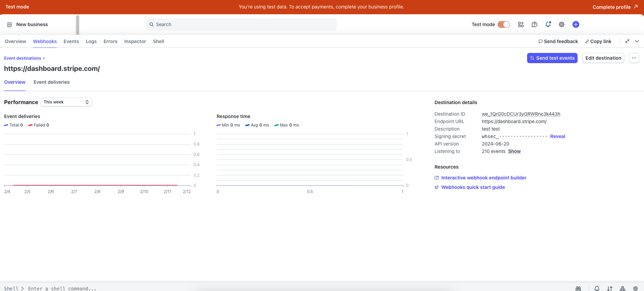The height and width of the screenshot is (291, 644).
Task: Click the Total legend color marker
Action: [x=6, y=125]
